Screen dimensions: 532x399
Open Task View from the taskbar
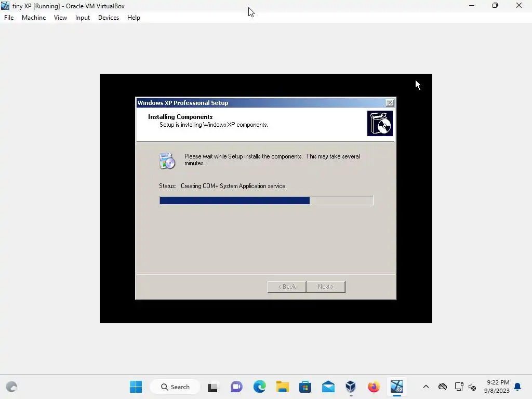[213, 387]
